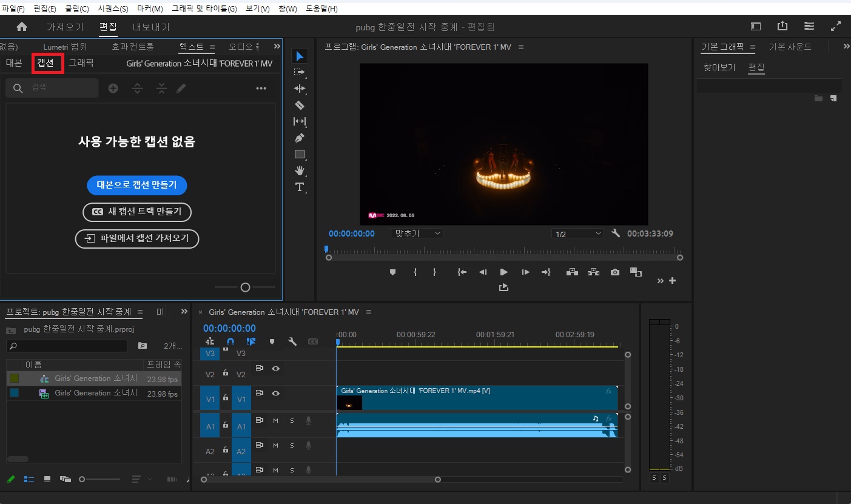This screenshot has height=504, width=851.
Task: Solo the A1 audio track
Action: coord(292,420)
